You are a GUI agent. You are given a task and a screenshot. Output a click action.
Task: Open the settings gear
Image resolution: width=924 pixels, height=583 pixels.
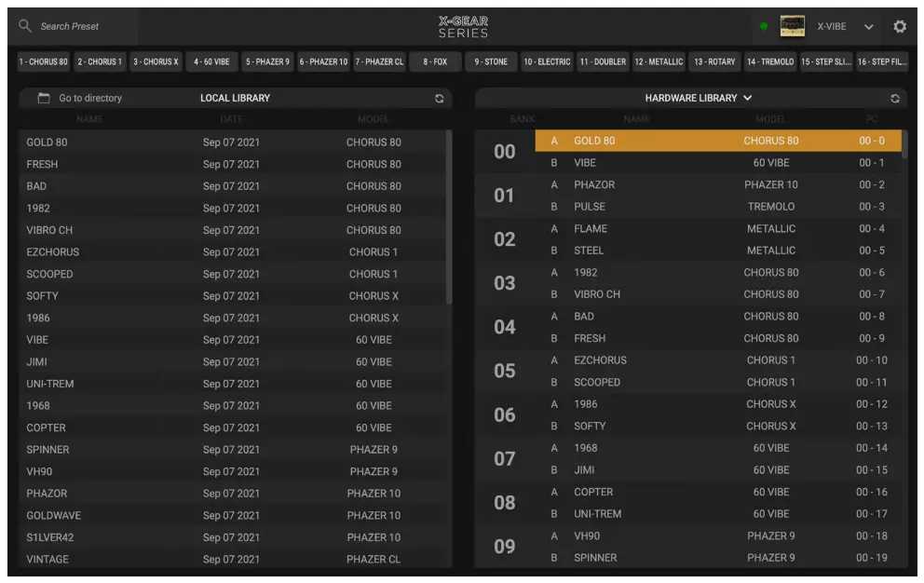pyautogui.click(x=899, y=26)
